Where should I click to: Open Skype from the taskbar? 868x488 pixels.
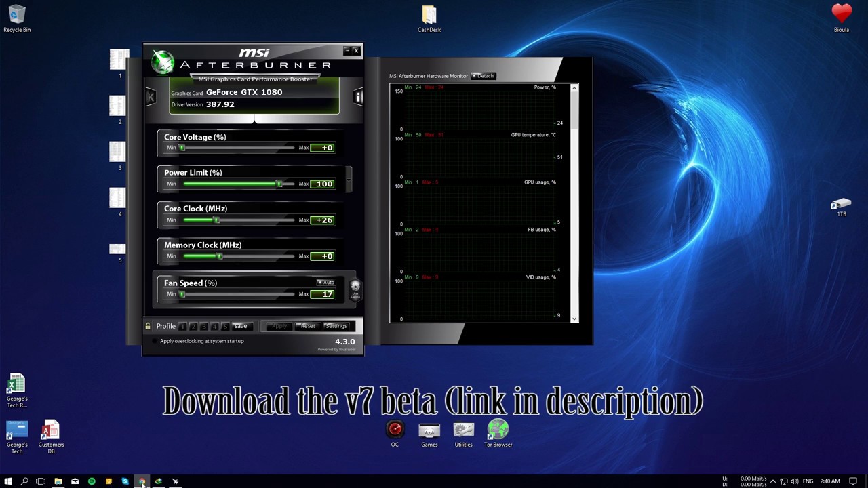125,481
